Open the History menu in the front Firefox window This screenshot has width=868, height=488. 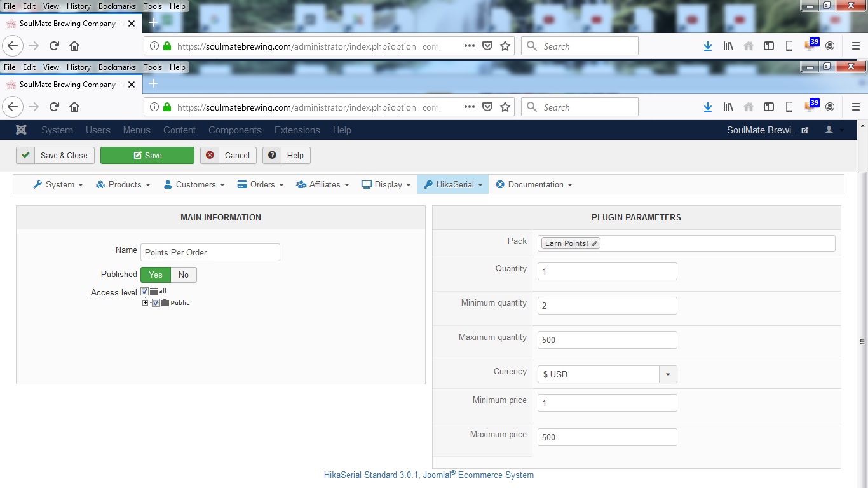[x=79, y=67]
